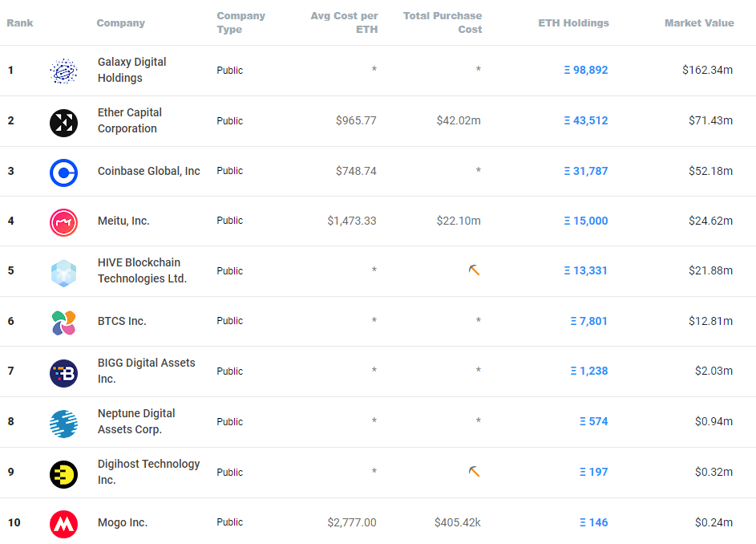Click the Meitu, Inc. pink logo
Image resolution: width=756 pixels, height=544 pixels.
(x=63, y=222)
